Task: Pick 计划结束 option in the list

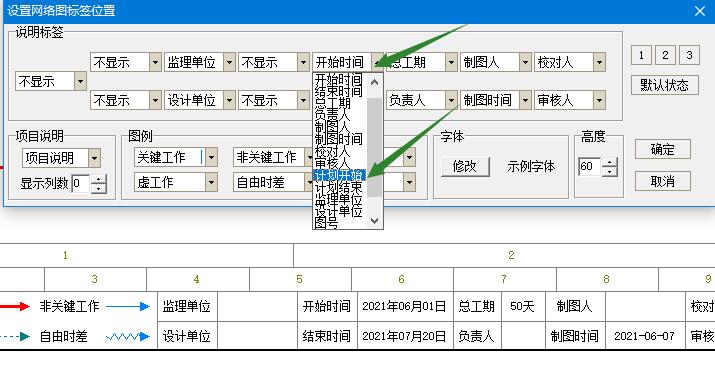Action: coord(338,187)
